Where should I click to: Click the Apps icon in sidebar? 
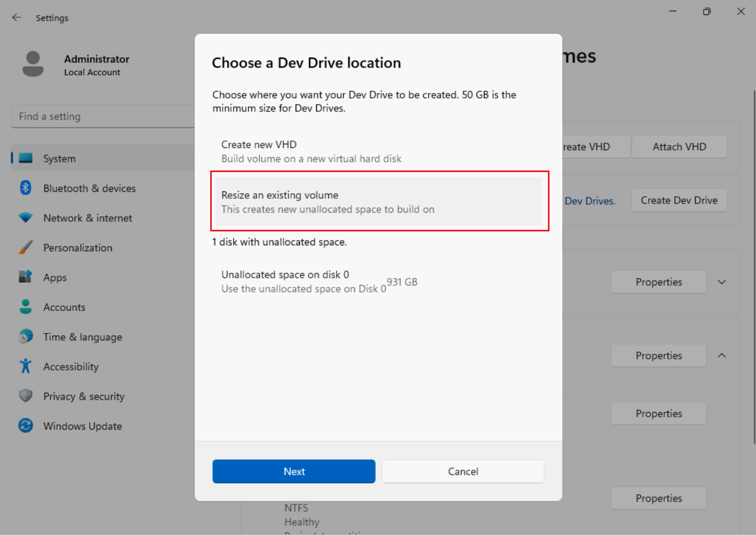(25, 277)
